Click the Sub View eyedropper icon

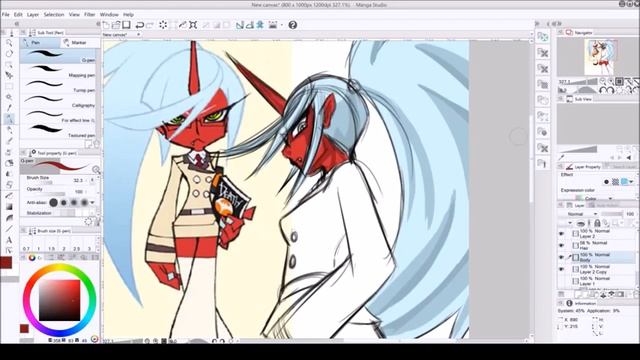[562, 157]
